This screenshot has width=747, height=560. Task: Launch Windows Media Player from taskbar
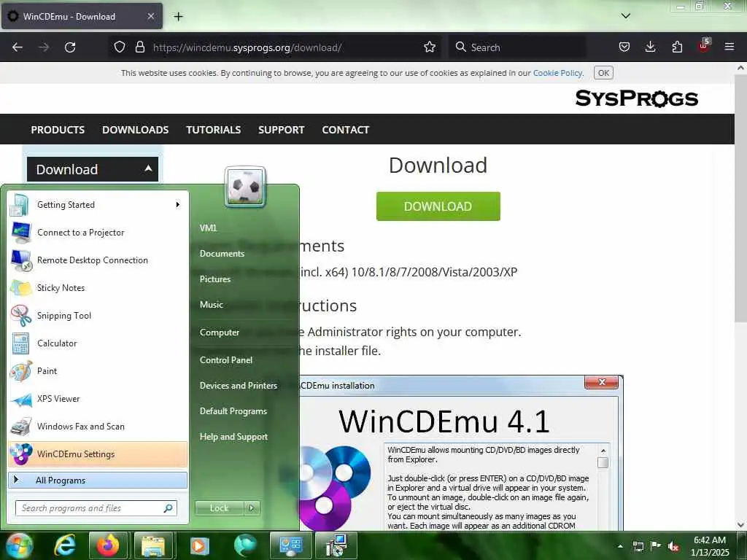[x=200, y=545]
